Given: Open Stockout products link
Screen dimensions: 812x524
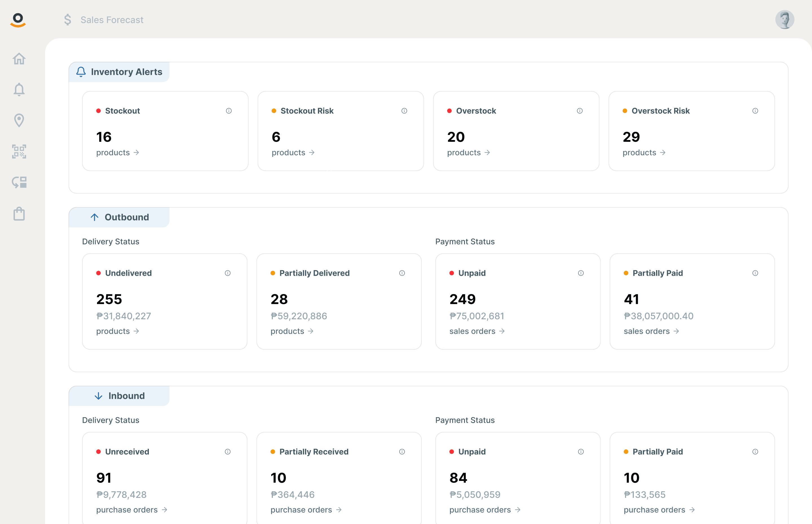Looking at the screenshot, I should point(118,153).
